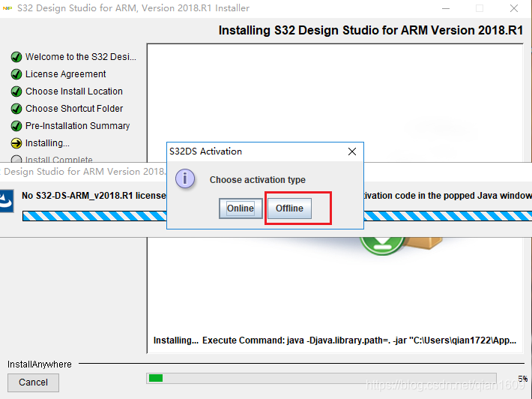Click the check icon beside Choose Install Location

point(16,91)
